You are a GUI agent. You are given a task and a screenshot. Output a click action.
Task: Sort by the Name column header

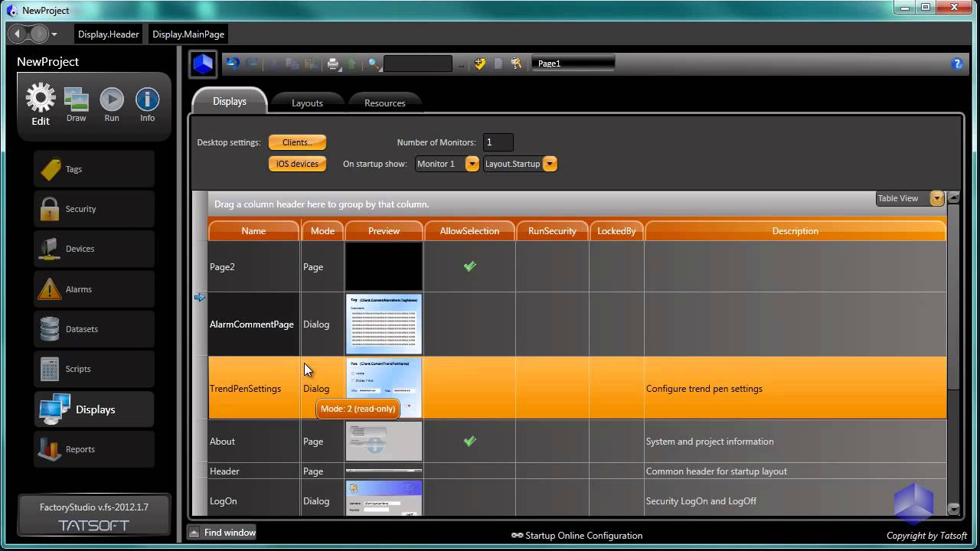tap(253, 230)
